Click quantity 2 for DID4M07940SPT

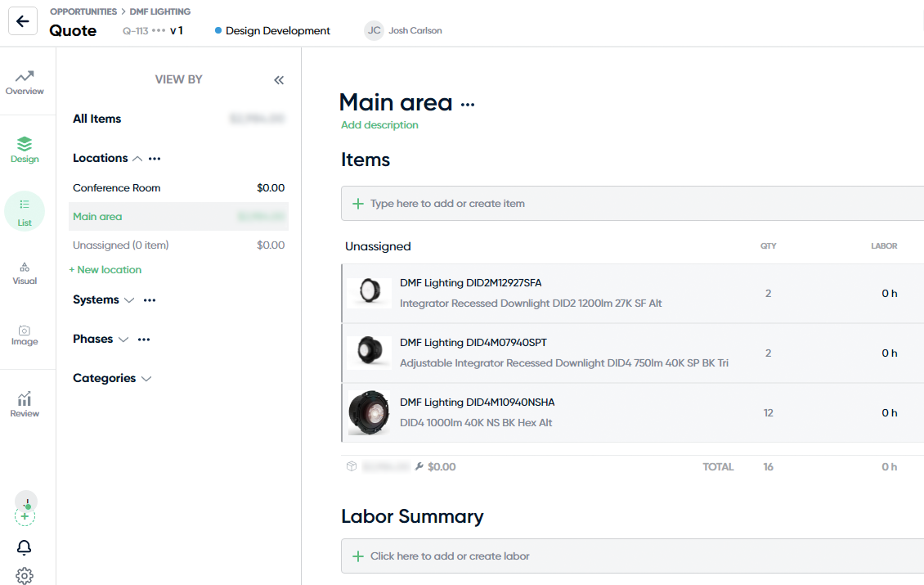(769, 353)
